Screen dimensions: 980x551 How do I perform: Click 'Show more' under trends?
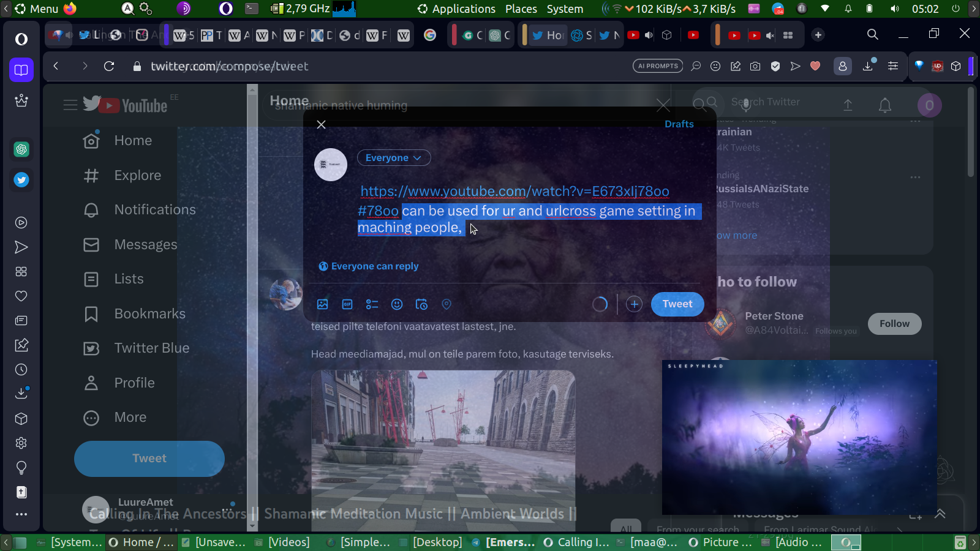pos(737,235)
